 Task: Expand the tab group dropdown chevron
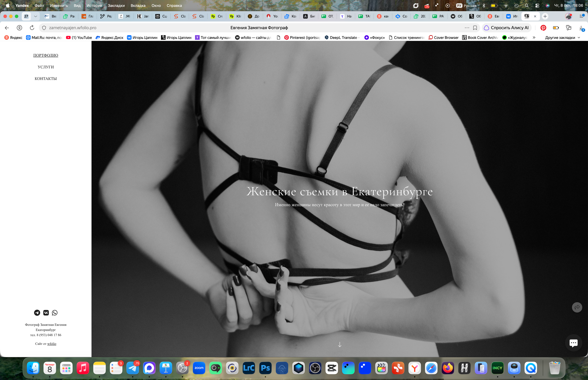point(36,16)
